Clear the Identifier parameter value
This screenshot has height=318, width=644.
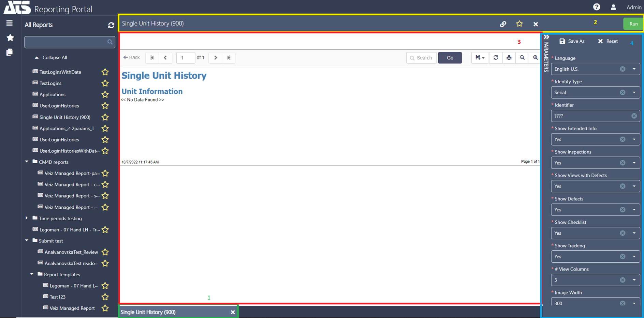tap(634, 116)
